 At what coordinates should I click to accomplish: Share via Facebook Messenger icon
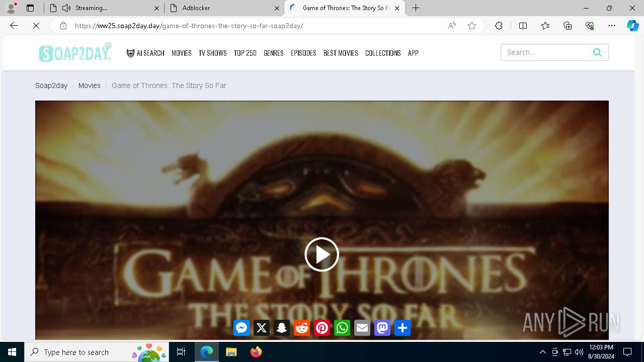pos(242,328)
